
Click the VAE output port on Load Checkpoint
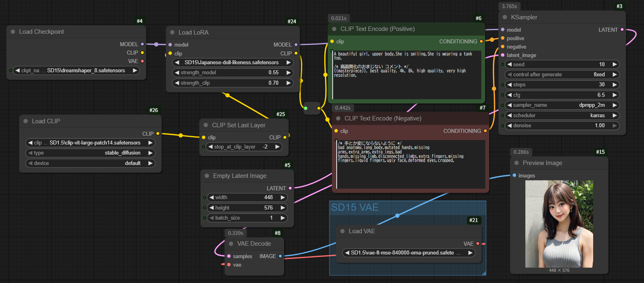(x=142, y=61)
